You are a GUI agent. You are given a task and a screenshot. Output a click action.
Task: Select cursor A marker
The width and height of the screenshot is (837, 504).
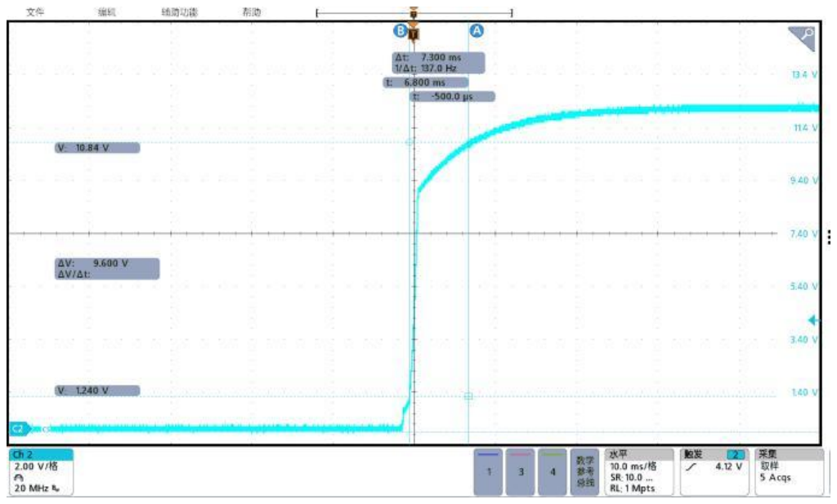(x=477, y=31)
